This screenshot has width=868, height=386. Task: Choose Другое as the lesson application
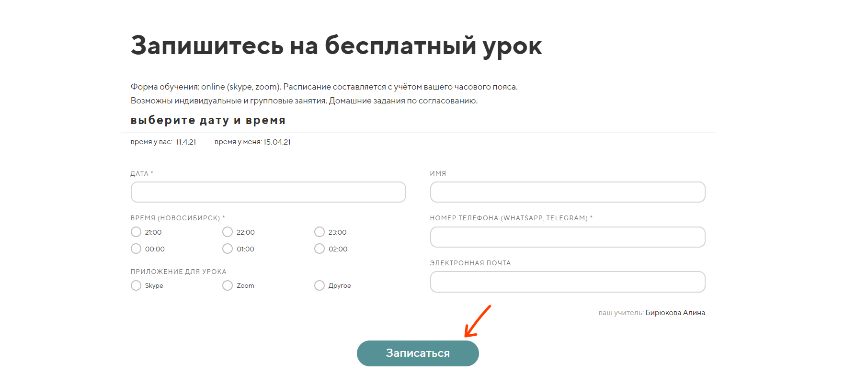tap(320, 285)
